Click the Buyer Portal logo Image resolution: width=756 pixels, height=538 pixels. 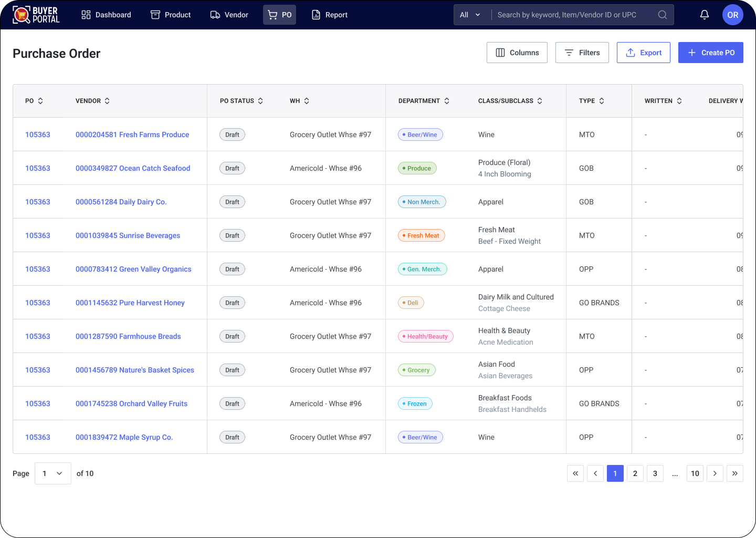tap(36, 15)
